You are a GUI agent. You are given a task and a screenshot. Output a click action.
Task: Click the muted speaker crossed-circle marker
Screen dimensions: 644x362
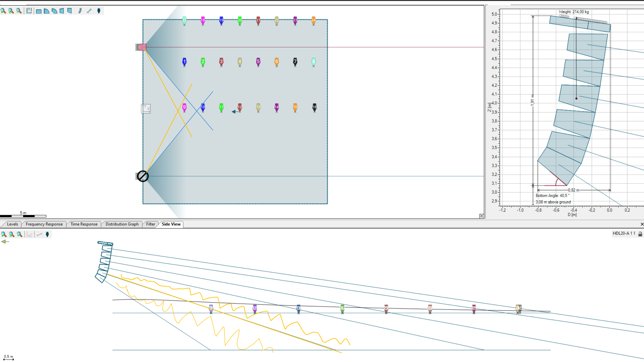[143, 176]
